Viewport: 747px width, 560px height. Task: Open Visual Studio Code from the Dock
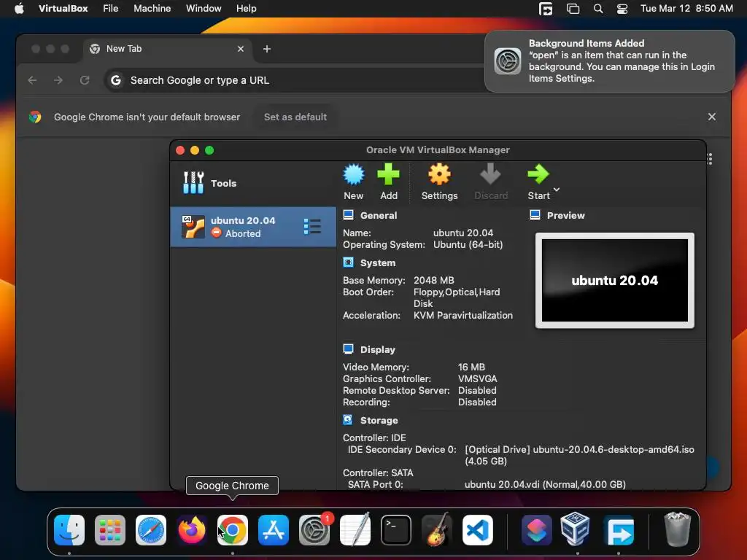coord(477,530)
